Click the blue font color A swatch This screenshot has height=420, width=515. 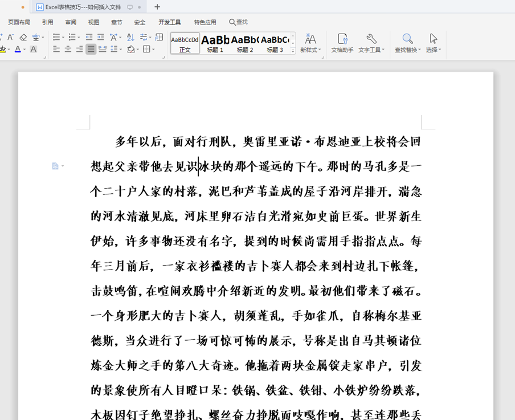click(x=18, y=50)
